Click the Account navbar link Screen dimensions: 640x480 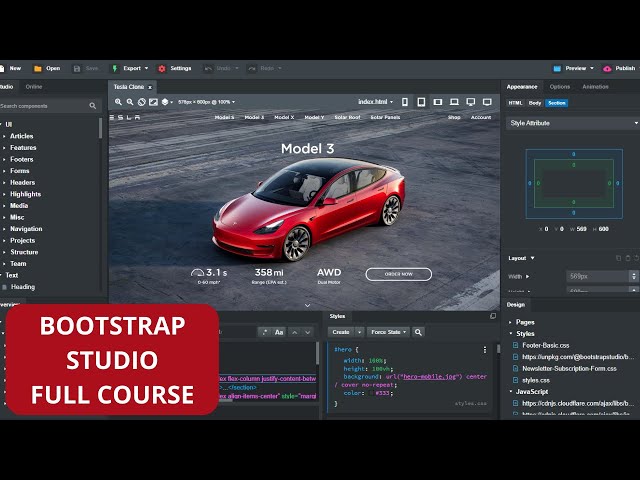tap(481, 118)
